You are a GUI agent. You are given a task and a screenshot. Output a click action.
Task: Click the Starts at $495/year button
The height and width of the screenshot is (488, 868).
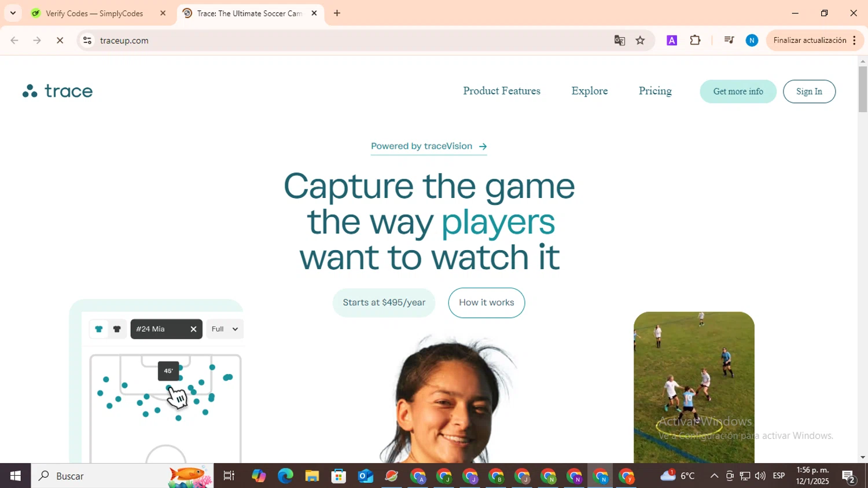(x=384, y=302)
